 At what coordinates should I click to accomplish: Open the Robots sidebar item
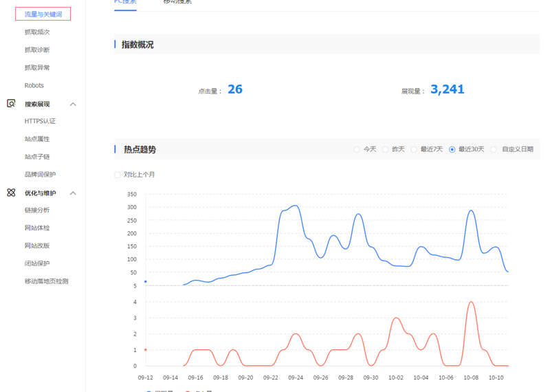(34, 86)
